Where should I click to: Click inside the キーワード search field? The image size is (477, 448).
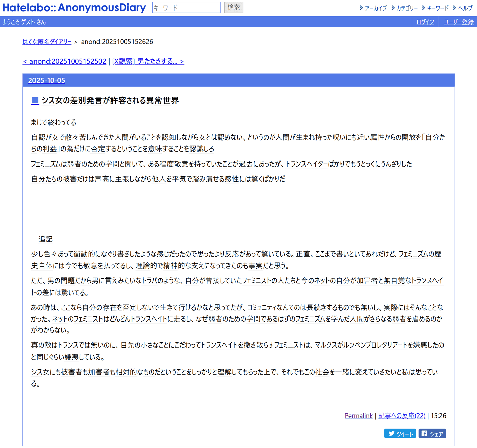tap(186, 7)
